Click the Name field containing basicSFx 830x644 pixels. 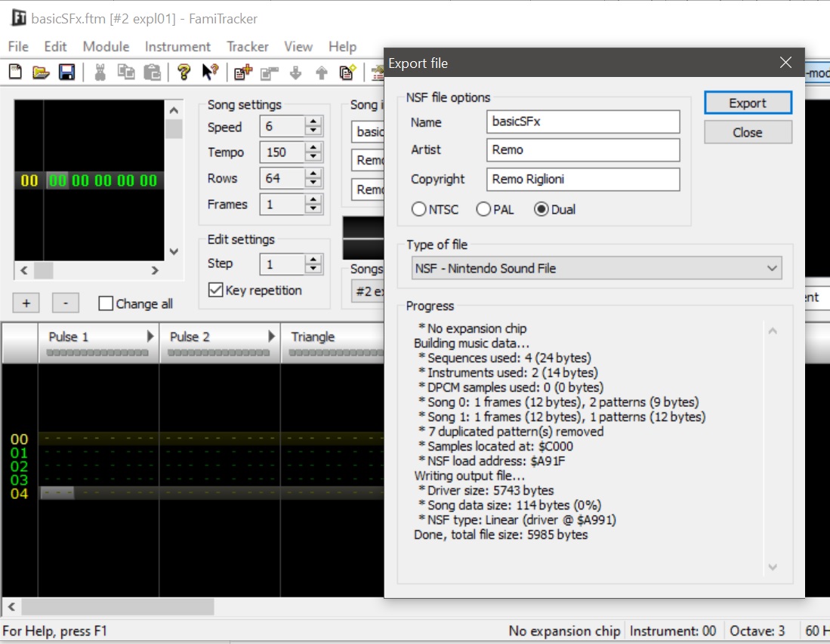[x=583, y=122]
